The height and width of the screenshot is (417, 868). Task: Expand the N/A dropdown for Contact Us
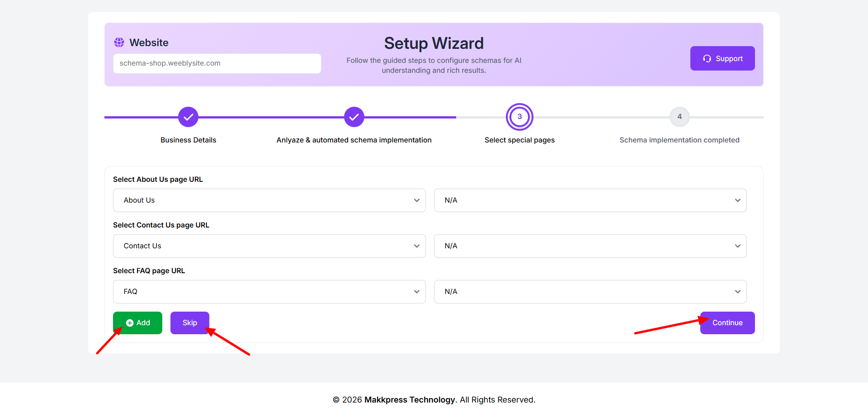pyautogui.click(x=590, y=246)
